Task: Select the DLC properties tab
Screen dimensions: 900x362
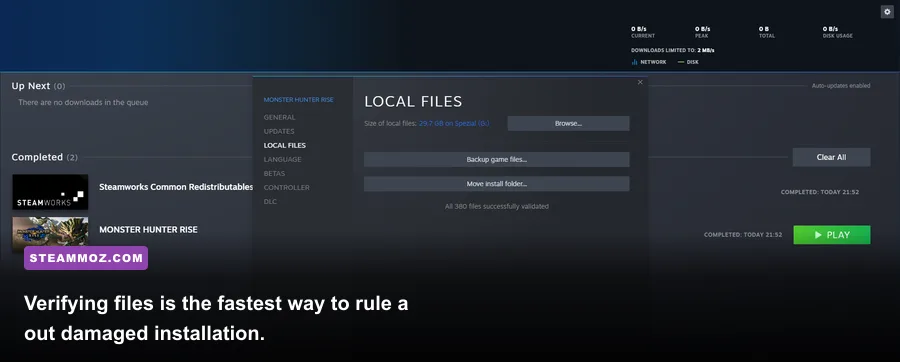Action: click(270, 201)
